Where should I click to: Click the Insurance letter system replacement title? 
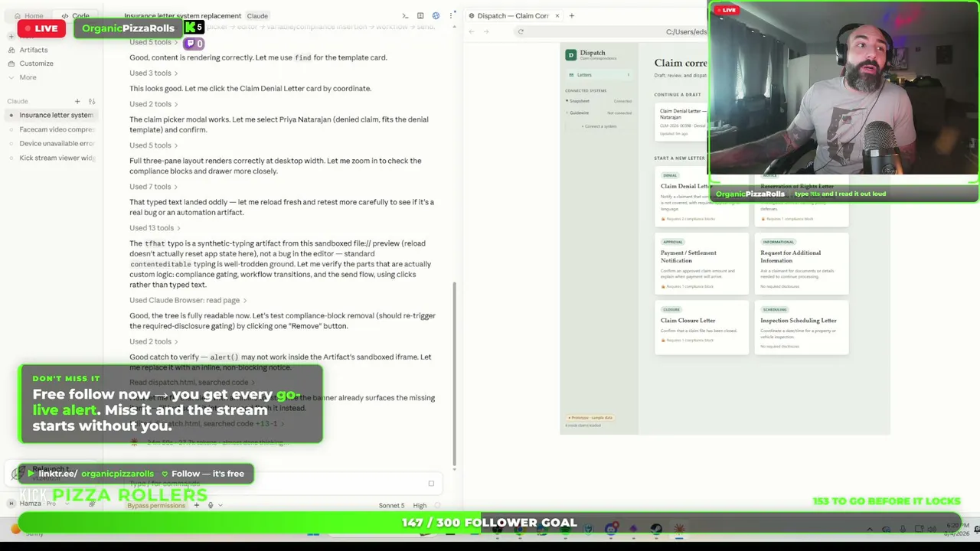182,15
